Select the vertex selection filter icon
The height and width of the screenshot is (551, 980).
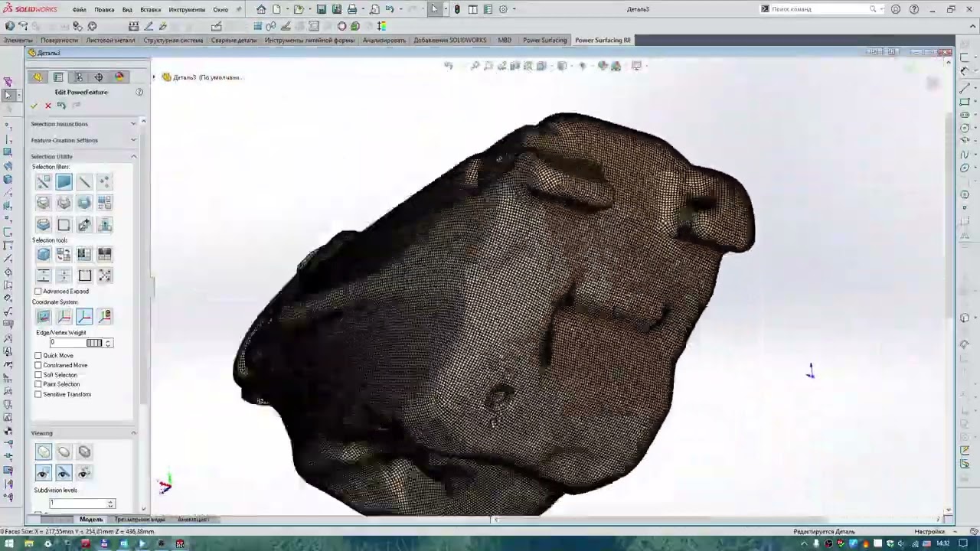[x=104, y=181]
